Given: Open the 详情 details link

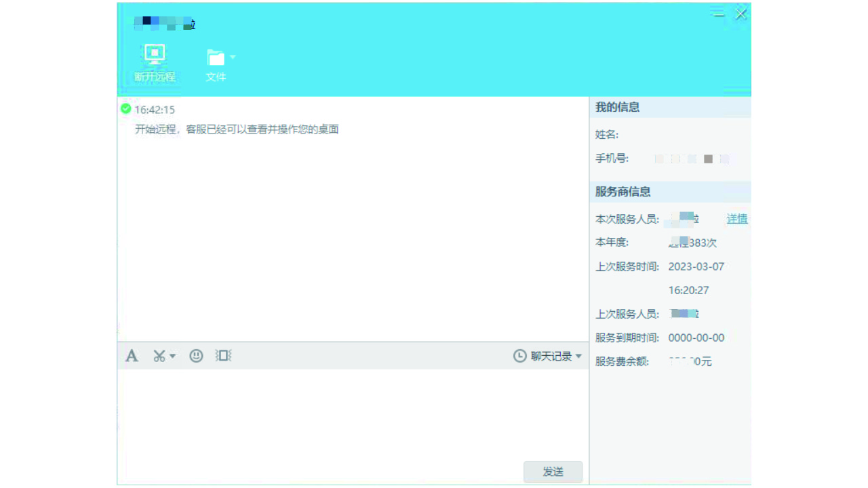Looking at the screenshot, I should click(x=736, y=218).
